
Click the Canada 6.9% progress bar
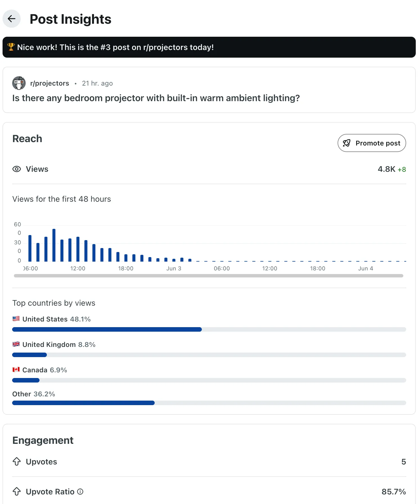tap(209, 380)
